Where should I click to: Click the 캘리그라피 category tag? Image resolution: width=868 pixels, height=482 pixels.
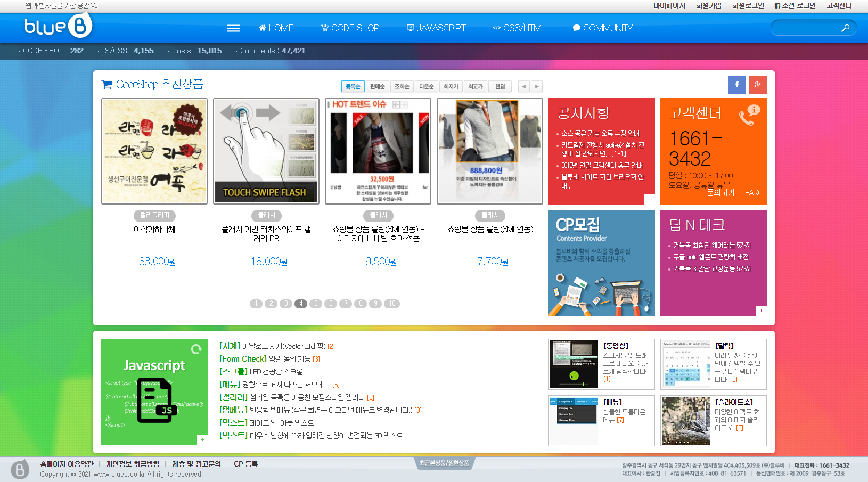click(154, 215)
